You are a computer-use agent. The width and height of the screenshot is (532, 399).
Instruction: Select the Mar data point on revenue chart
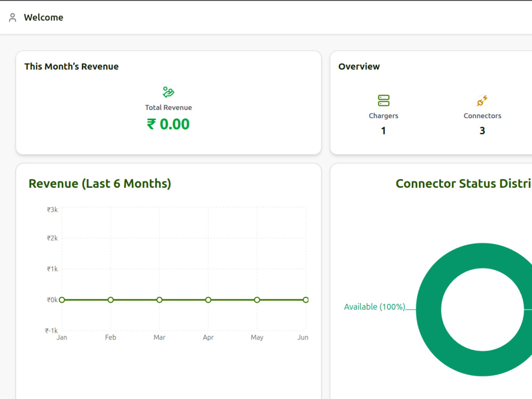[160, 300]
